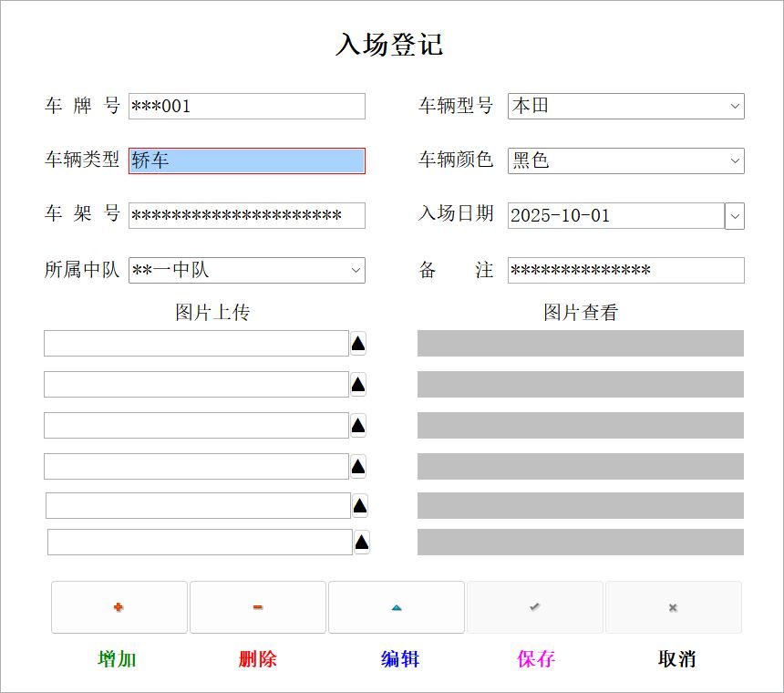Click the 图片查看 heading
Image resolution: width=784 pixels, height=693 pixels.
coord(581,312)
